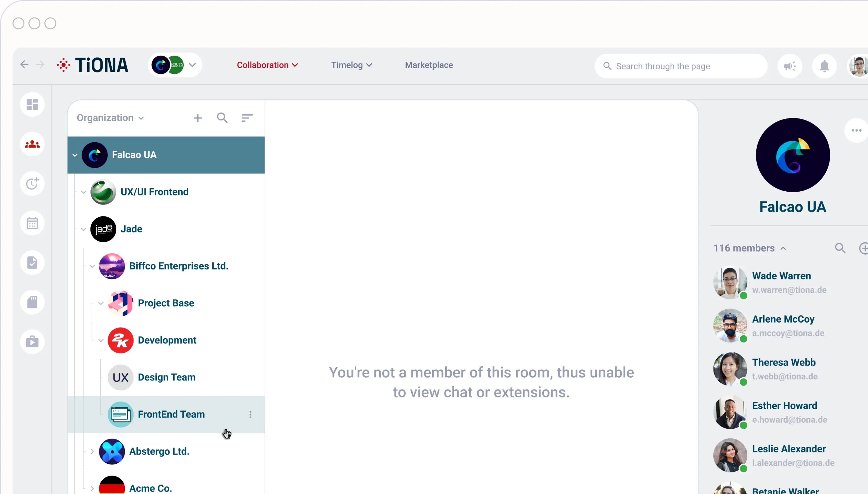Go to the Marketplace tab
The image size is (868, 494).
[x=429, y=65]
